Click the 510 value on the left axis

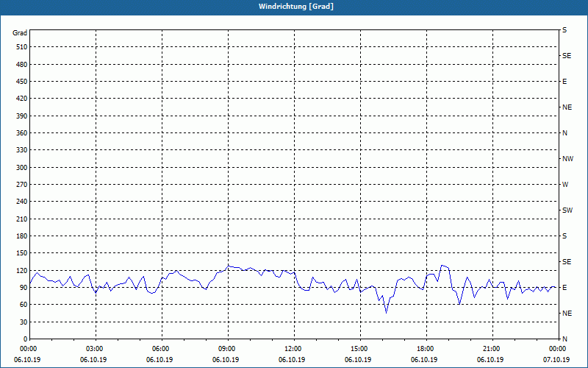22,47
